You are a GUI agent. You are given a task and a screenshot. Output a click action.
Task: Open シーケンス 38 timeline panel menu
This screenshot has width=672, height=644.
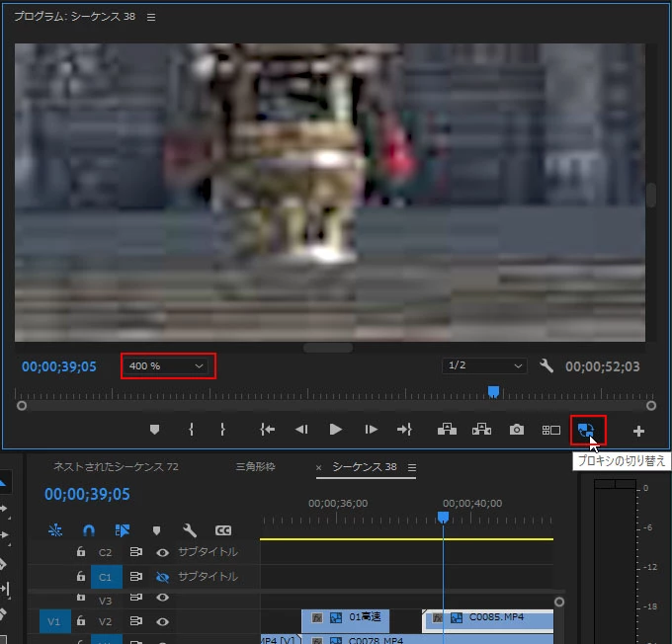[412, 467]
